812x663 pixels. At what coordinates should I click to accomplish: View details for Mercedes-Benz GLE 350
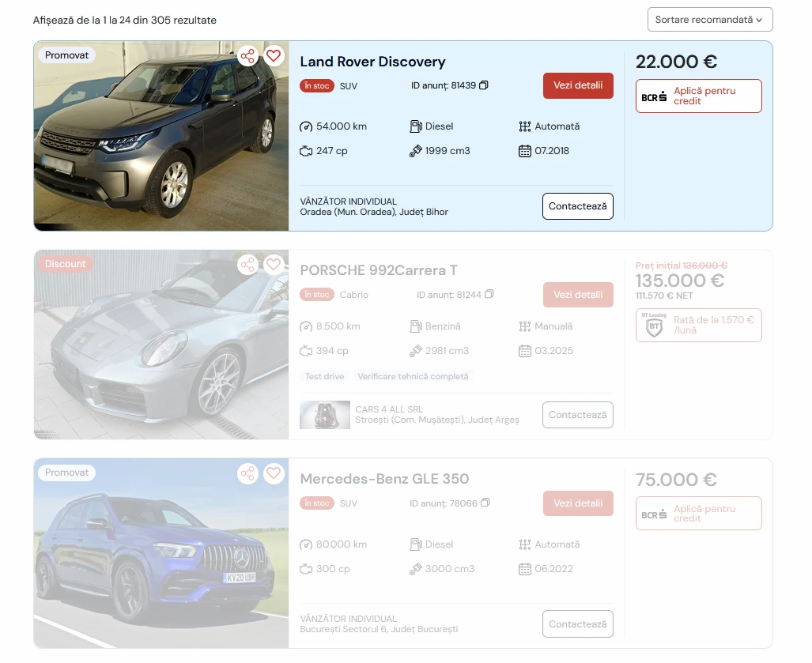578,503
